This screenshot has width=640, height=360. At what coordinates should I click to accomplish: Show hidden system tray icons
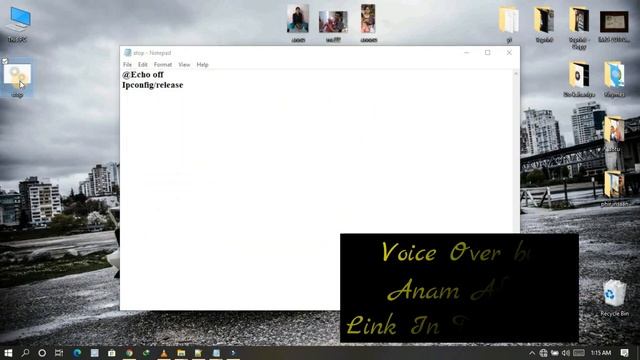pyautogui.click(x=532, y=353)
